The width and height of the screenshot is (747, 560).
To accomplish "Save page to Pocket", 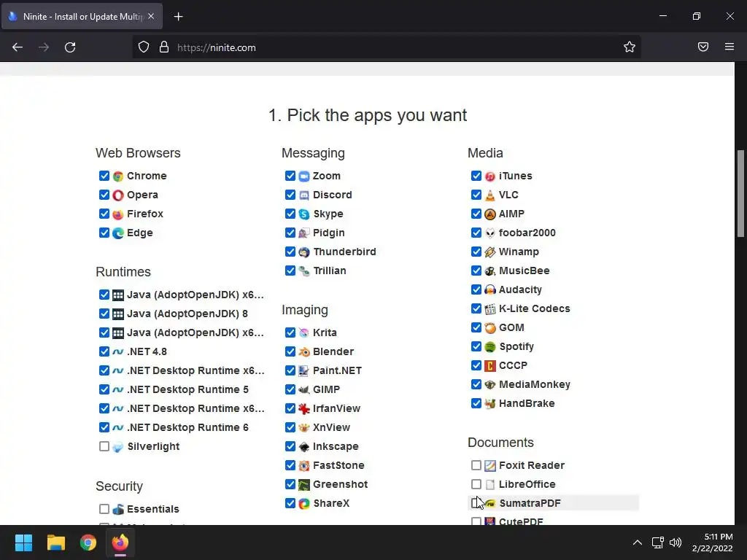I will point(703,47).
